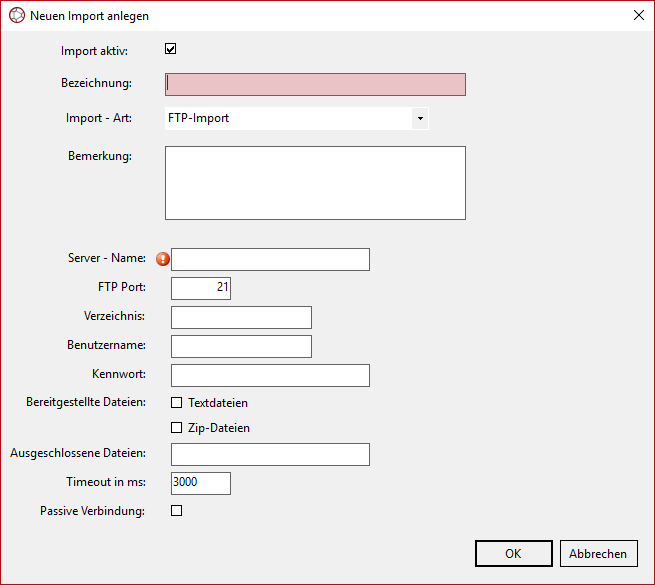Select the FTP Port field showing 21
The width and height of the screenshot is (655, 585).
pyautogui.click(x=201, y=288)
